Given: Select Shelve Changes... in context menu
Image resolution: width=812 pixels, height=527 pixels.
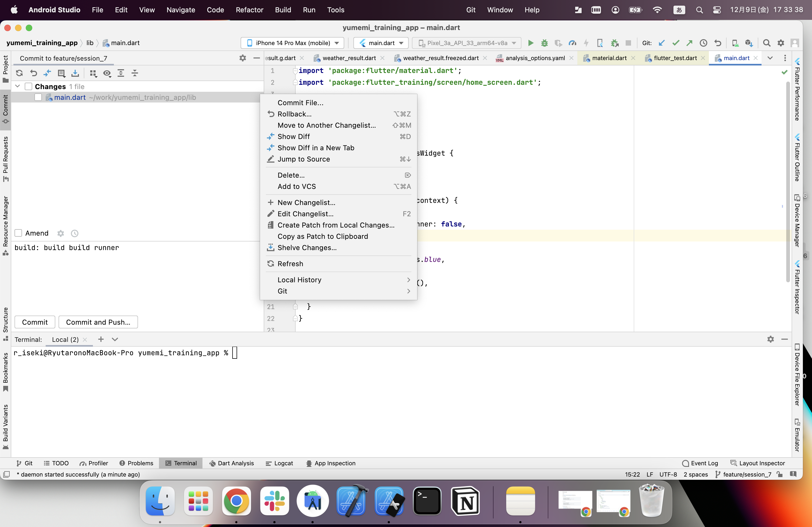Looking at the screenshot, I should click(x=307, y=248).
